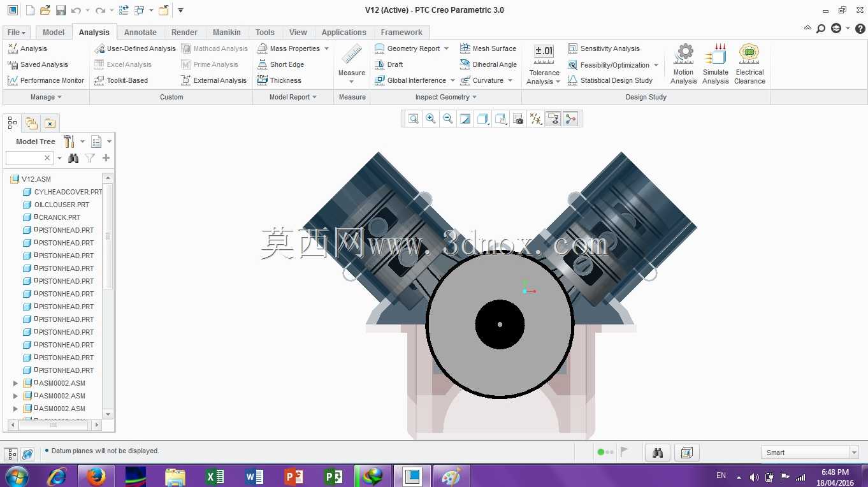The image size is (868, 487).
Task: Open the Tools ribbon tab
Action: coord(265,33)
